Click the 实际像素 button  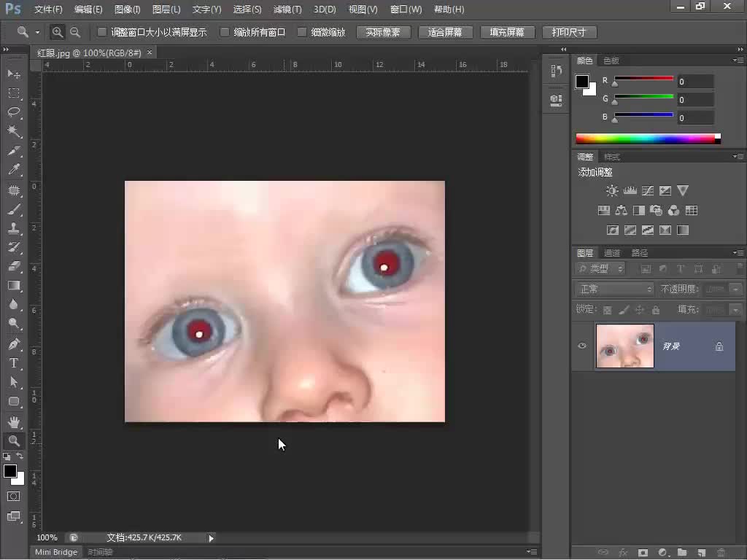pos(383,32)
